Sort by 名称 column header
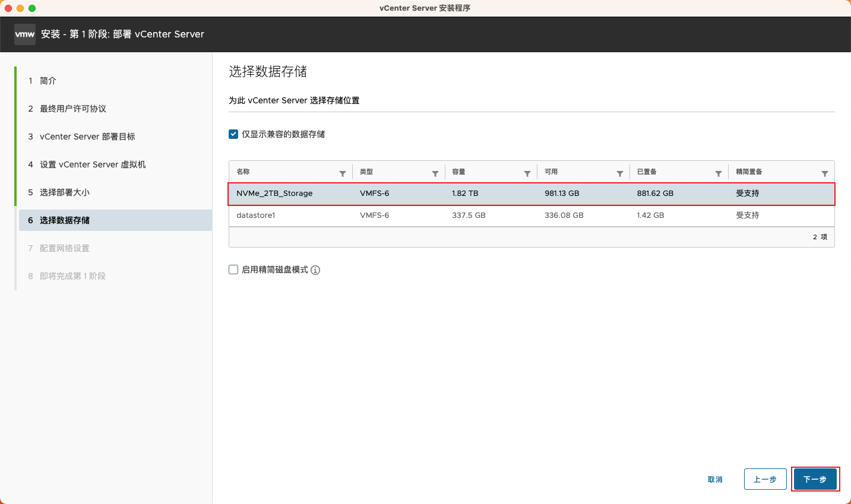This screenshot has height=504, width=851. 243,172
